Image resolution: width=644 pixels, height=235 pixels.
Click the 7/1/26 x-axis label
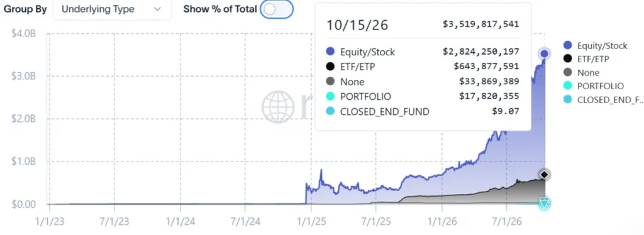point(508,222)
